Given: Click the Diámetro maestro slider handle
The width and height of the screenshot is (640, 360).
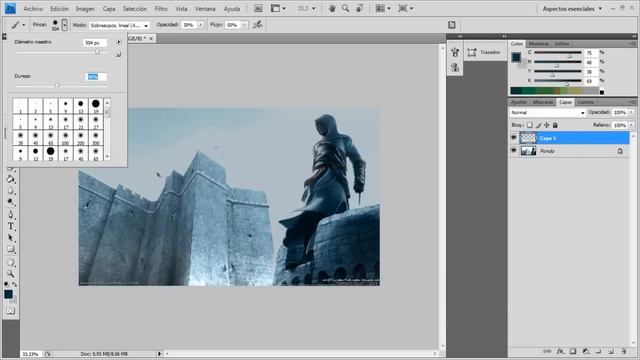Looking at the screenshot, I should pos(98,52).
